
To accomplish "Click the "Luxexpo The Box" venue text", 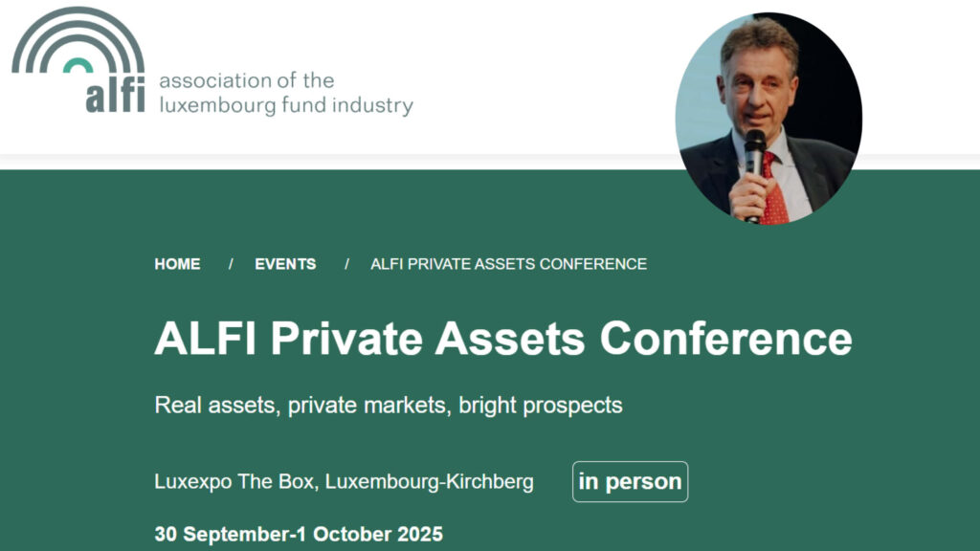I will tap(234, 482).
